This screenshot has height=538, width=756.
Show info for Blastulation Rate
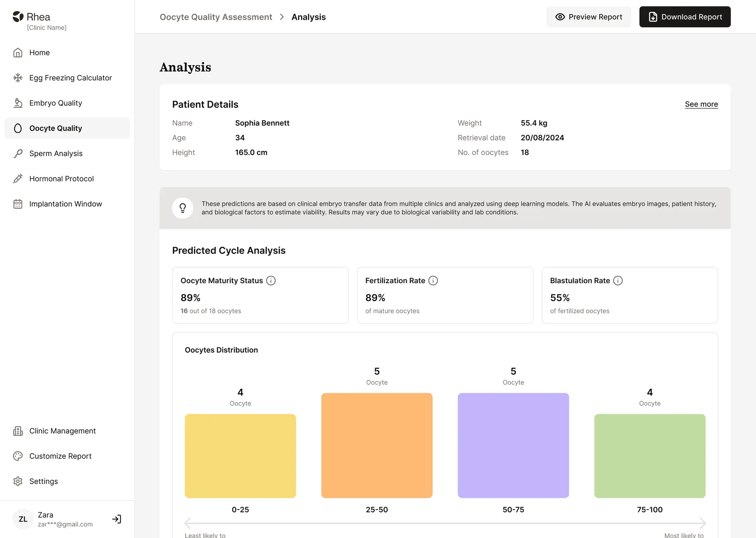click(x=618, y=280)
